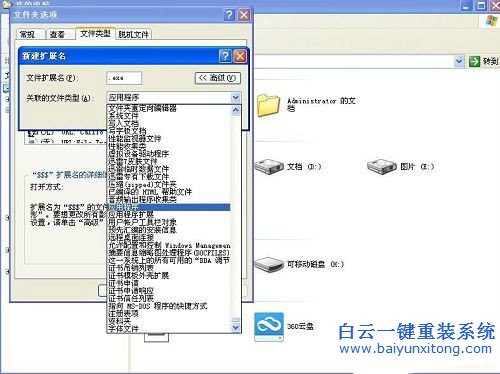Choose 压缩(zipped)文件夹 in the list
Viewport: 500px width, 374px height.
[x=169, y=184]
